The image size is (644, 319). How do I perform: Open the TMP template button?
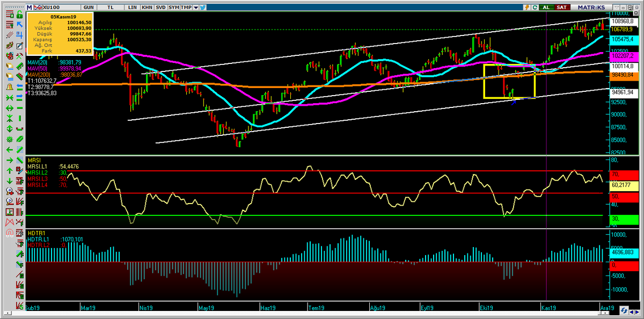click(186, 8)
